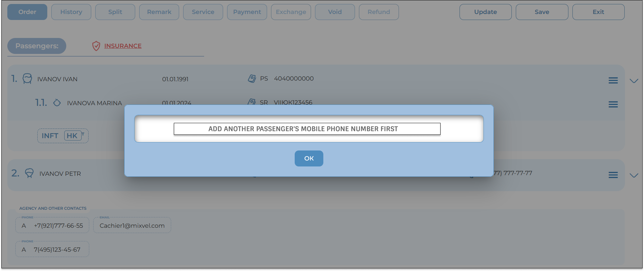The image size is (644, 271).
Task: Click the passenger icon beside IVANOV IVAN
Action: pyautogui.click(x=27, y=79)
